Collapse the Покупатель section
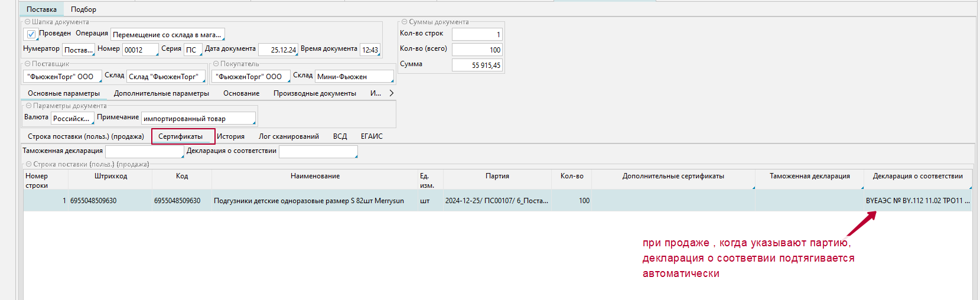980x300 pixels. (x=216, y=64)
